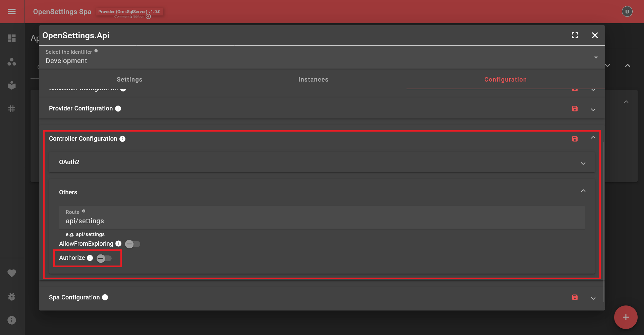Switch to the Instances tab
This screenshot has width=644, height=335.
313,80
